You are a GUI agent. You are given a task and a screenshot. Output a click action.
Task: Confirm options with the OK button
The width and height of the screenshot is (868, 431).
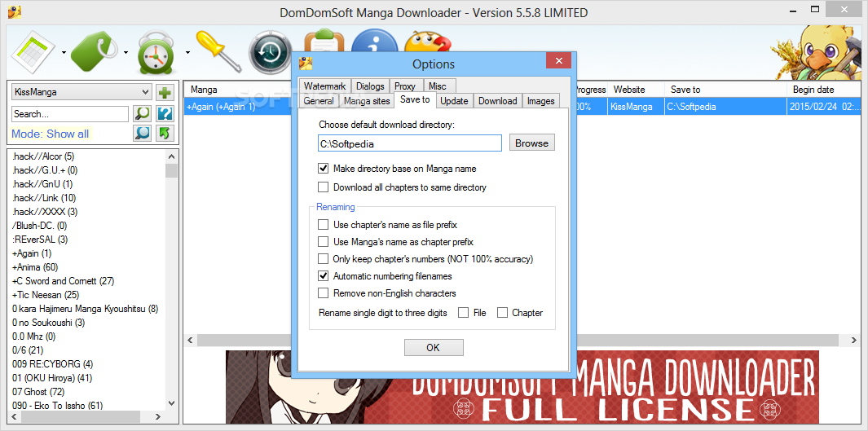pyautogui.click(x=433, y=347)
